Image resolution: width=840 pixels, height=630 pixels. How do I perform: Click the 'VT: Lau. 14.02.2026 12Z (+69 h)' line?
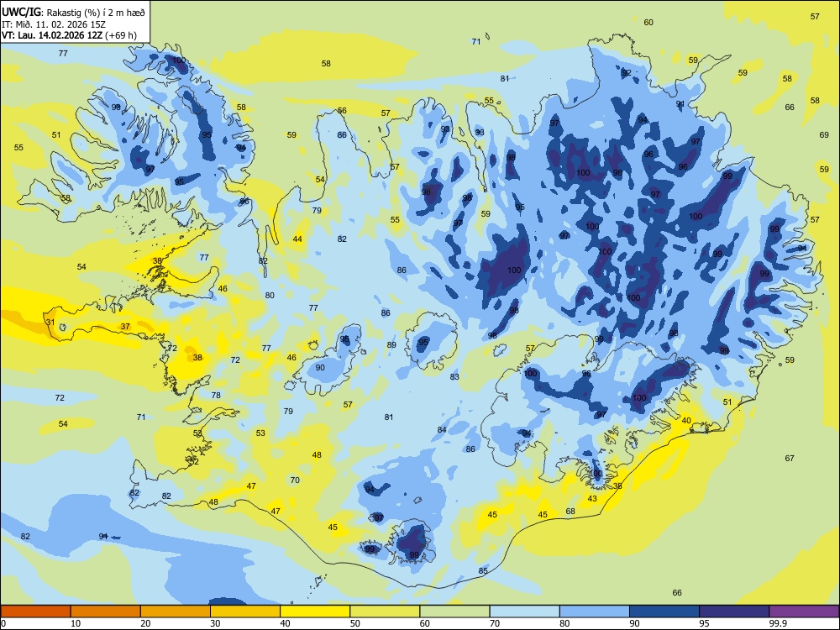pyautogui.click(x=69, y=35)
